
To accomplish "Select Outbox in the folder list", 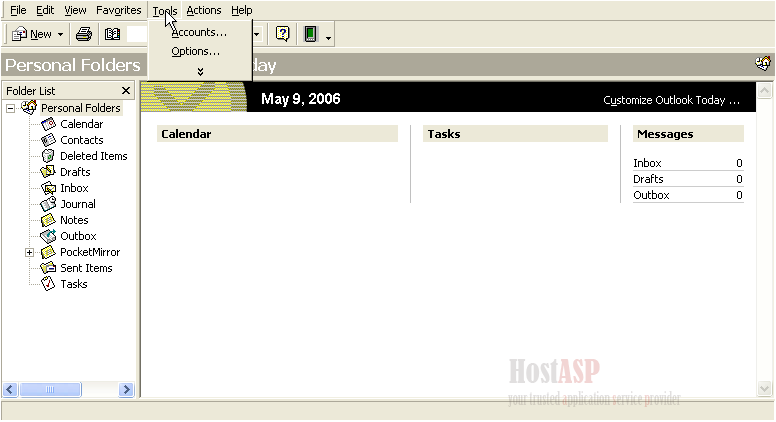I will 78,236.
